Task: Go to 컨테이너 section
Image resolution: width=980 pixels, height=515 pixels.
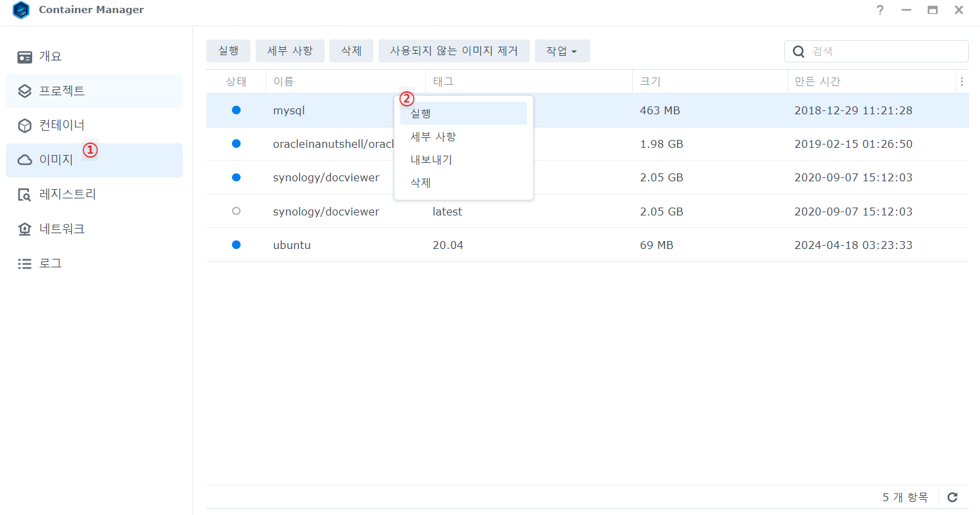Action: (x=94, y=125)
